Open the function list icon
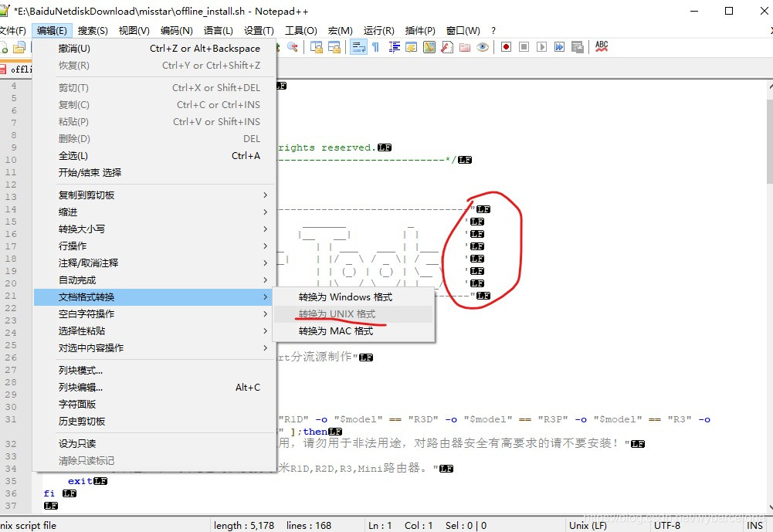This screenshot has height=532, width=773. tap(447, 47)
